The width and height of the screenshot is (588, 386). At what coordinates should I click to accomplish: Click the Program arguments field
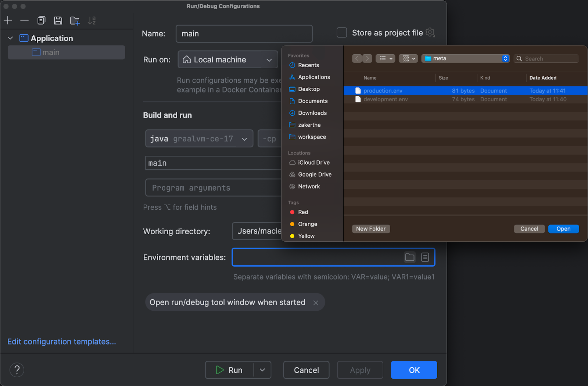[214, 188]
